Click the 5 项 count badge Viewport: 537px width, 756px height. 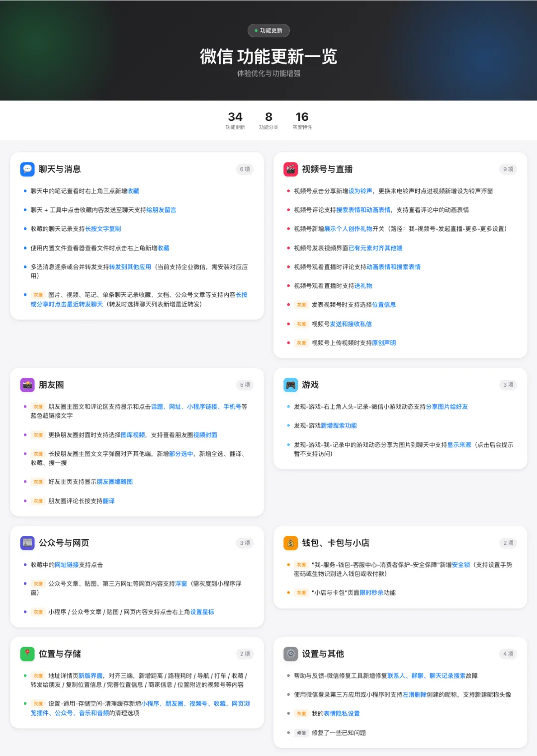tap(245, 385)
